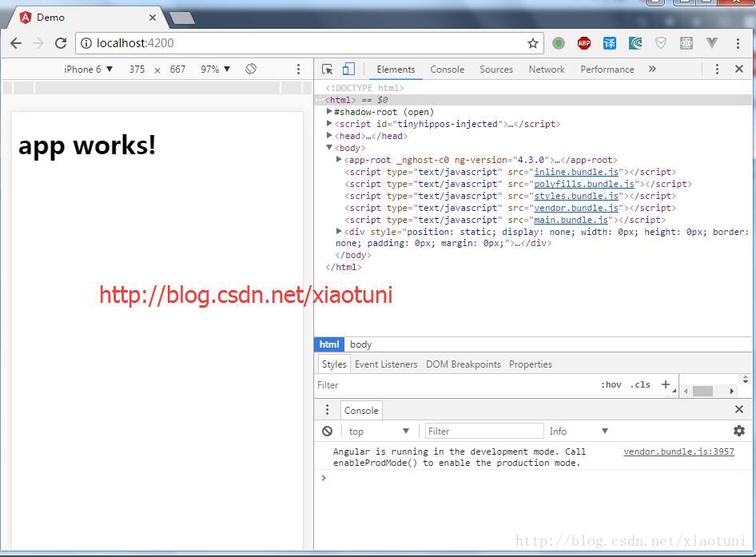Viewport: 756px width, 557px height.
Task: Open DevTools customize three-dot menu
Action: [717, 69]
